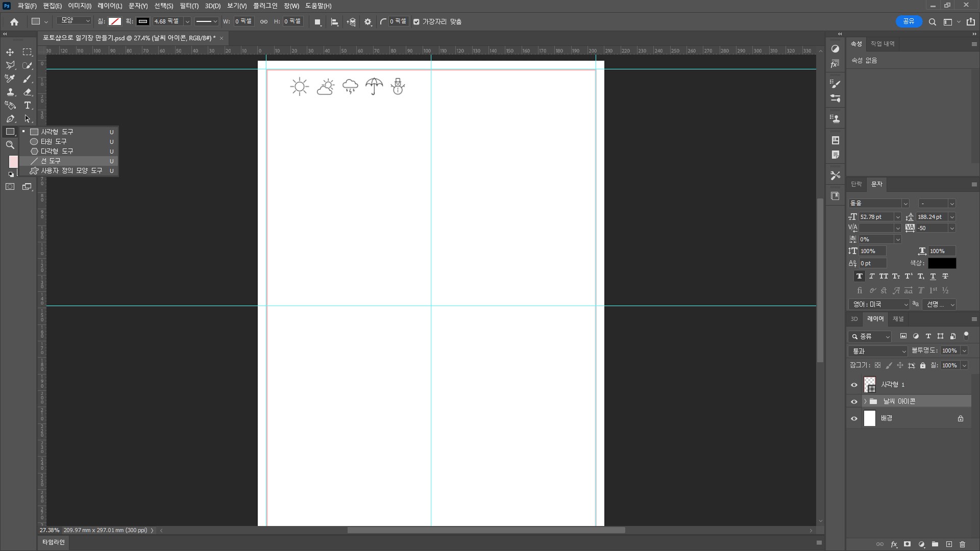980x551 pixels.
Task: Expand the 날씨 아이콘 layer group
Action: [x=865, y=402]
